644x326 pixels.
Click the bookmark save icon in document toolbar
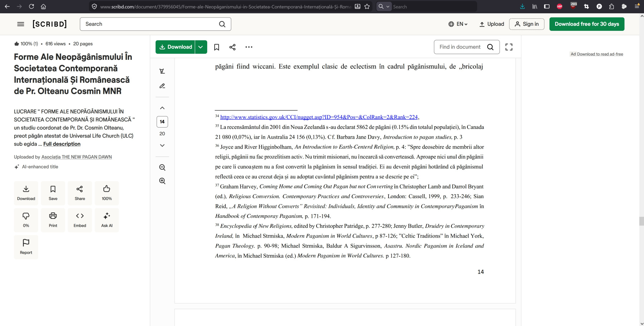point(216,47)
